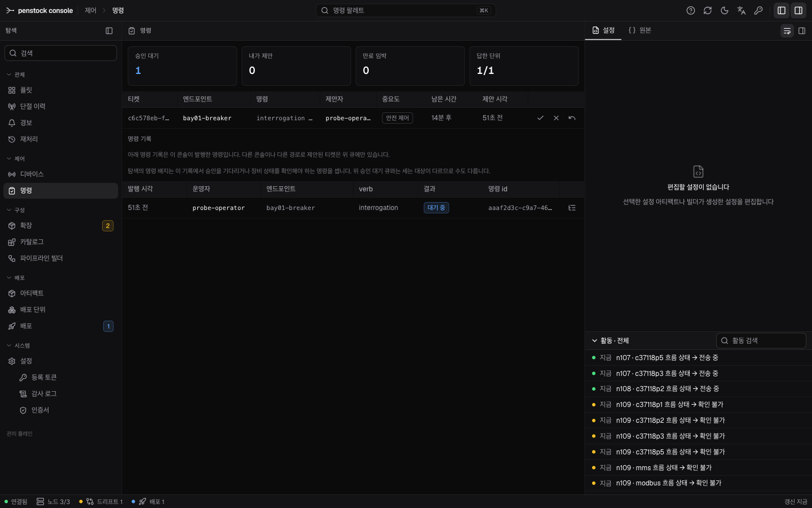The width and height of the screenshot is (812, 508).
Task: Toggle dark mode moon icon
Action: pos(725,11)
